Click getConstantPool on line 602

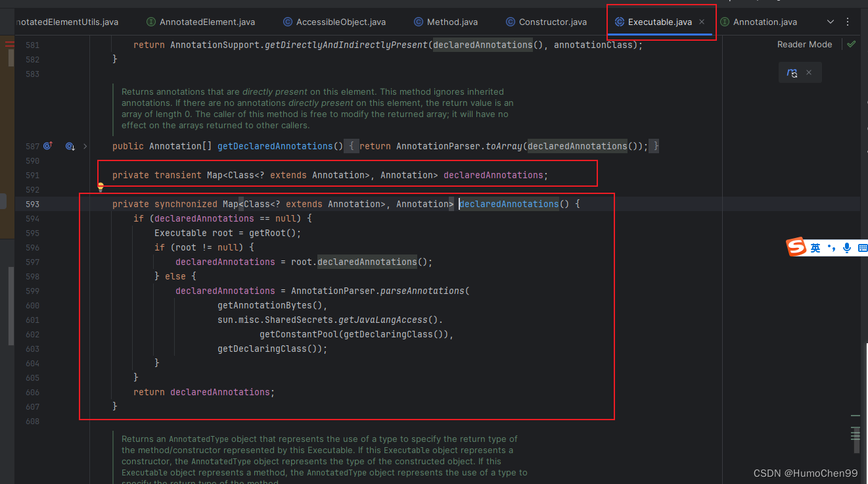tap(299, 334)
